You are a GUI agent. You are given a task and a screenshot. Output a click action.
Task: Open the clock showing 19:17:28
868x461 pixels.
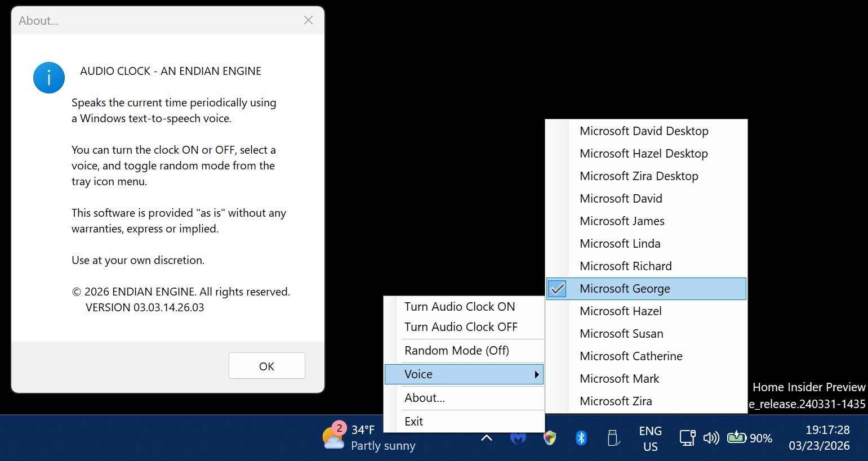[x=819, y=438]
